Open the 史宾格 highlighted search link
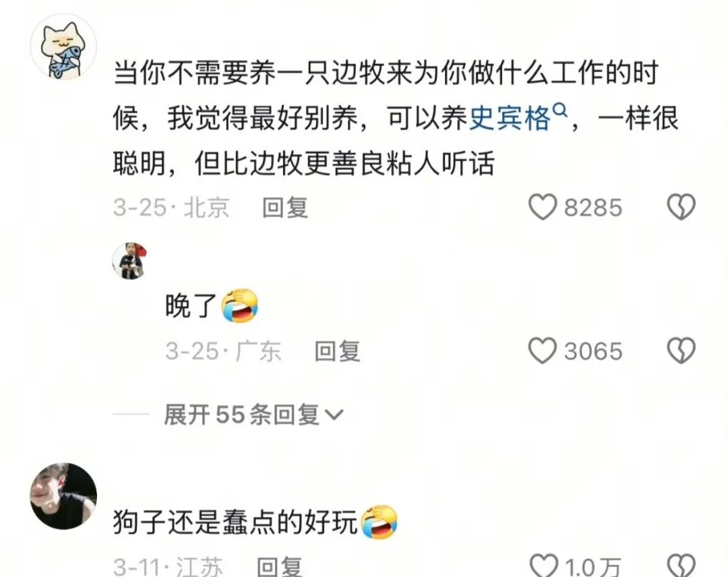 510,118
